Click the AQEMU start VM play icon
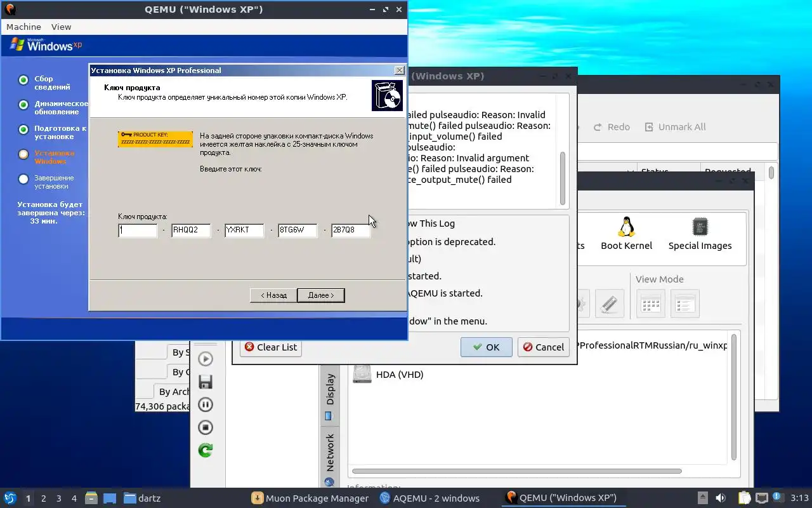 pos(205,359)
